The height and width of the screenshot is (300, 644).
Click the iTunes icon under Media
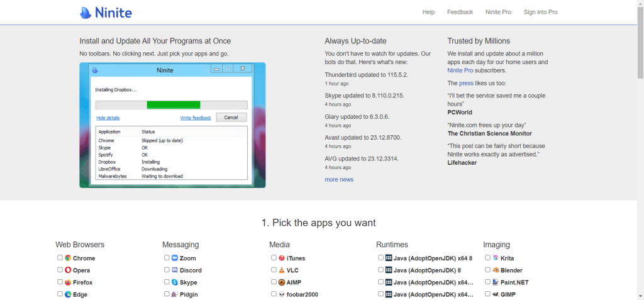[x=282, y=258]
